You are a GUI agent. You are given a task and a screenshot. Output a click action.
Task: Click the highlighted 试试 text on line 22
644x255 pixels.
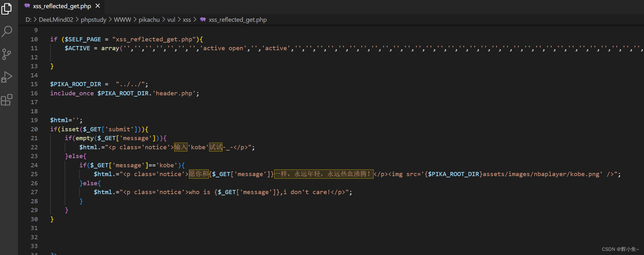[x=216, y=147]
